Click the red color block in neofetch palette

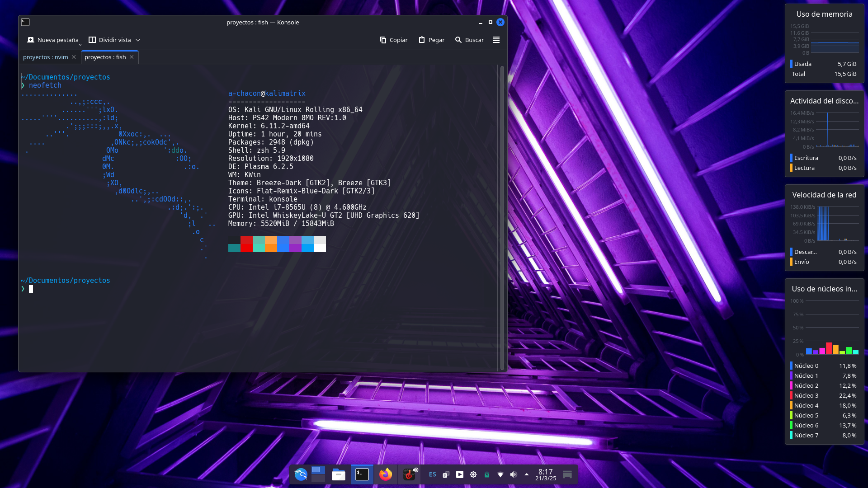[246, 244]
